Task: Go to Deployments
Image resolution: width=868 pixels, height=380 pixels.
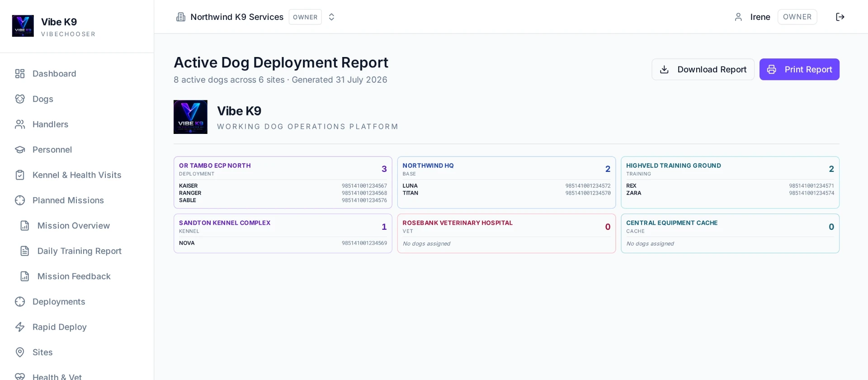Action: point(59,302)
